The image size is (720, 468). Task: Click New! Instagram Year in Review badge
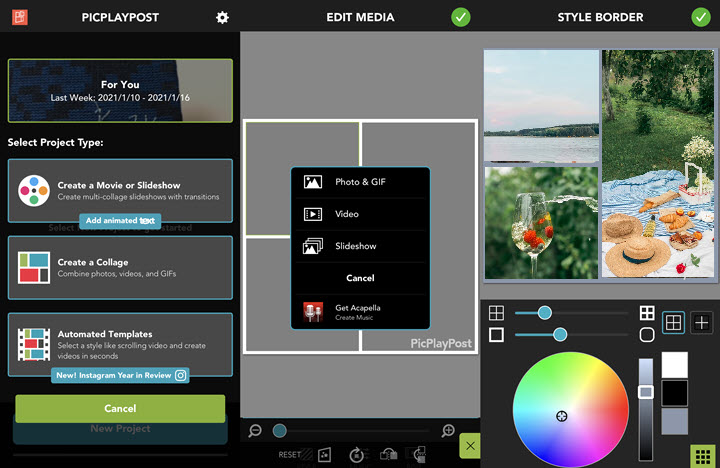click(x=120, y=375)
